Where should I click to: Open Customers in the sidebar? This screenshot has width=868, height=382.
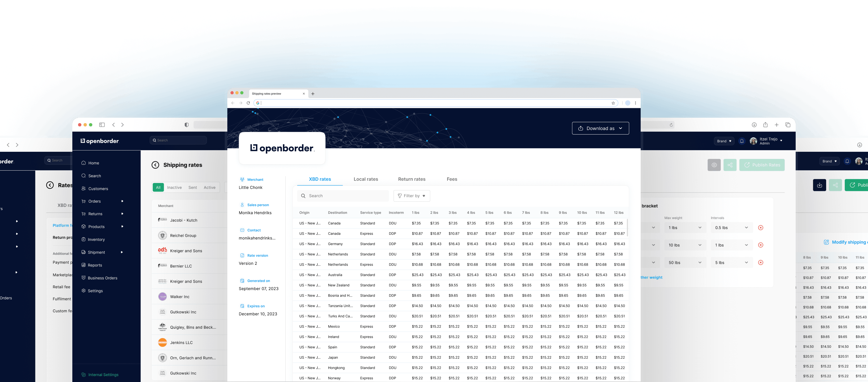pyautogui.click(x=94, y=188)
